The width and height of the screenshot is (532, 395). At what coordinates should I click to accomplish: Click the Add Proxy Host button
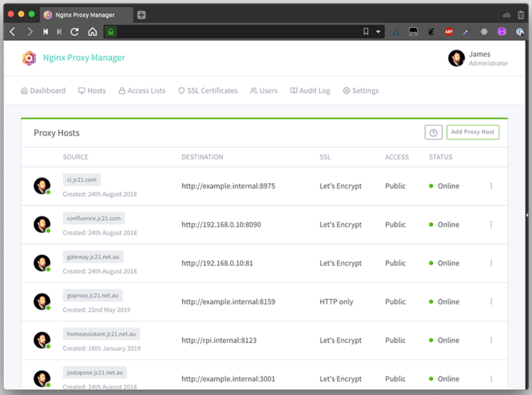[x=472, y=132]
